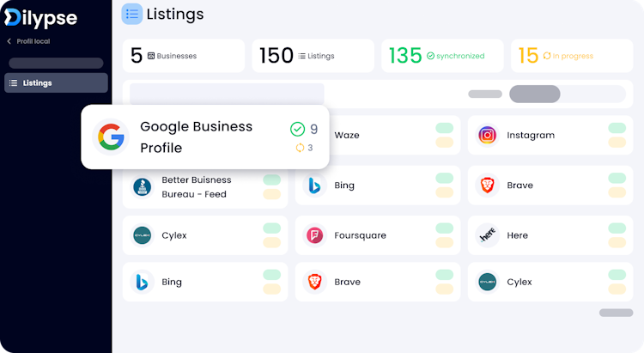Click the Google Business Profile logo

pyautogui.click(x=110, y=137)
